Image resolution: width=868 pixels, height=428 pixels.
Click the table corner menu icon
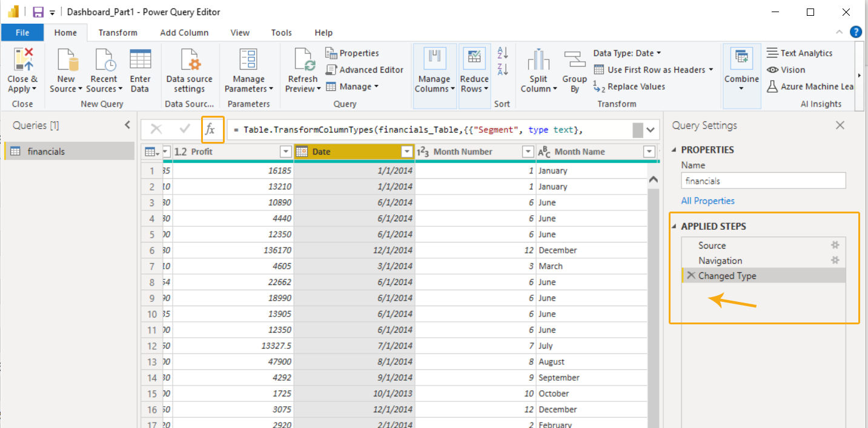(x=153, y=152)
